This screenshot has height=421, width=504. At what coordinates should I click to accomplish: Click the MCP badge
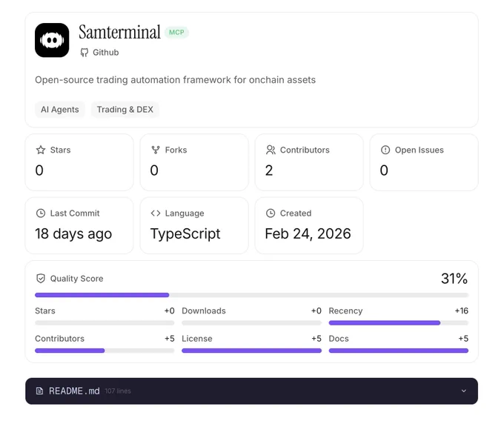(176, 33)
